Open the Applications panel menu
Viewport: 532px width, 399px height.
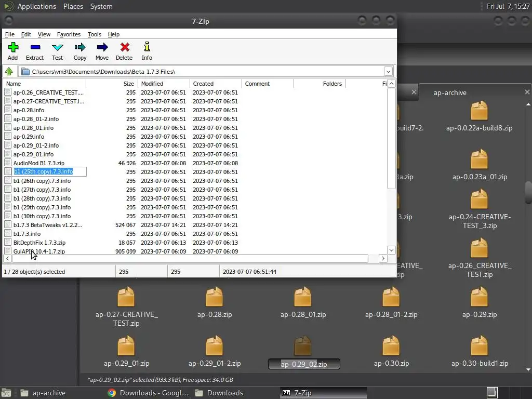coord(37,6)
